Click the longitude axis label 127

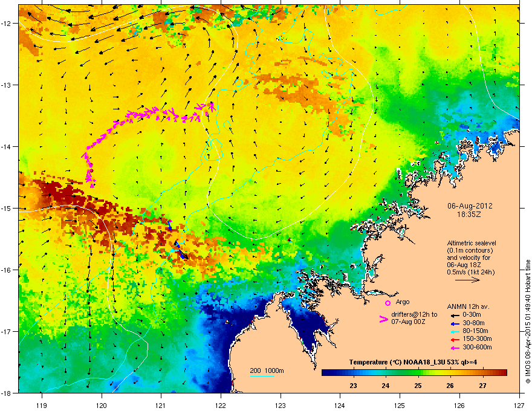pyautogui.click(x=519, y=405)
